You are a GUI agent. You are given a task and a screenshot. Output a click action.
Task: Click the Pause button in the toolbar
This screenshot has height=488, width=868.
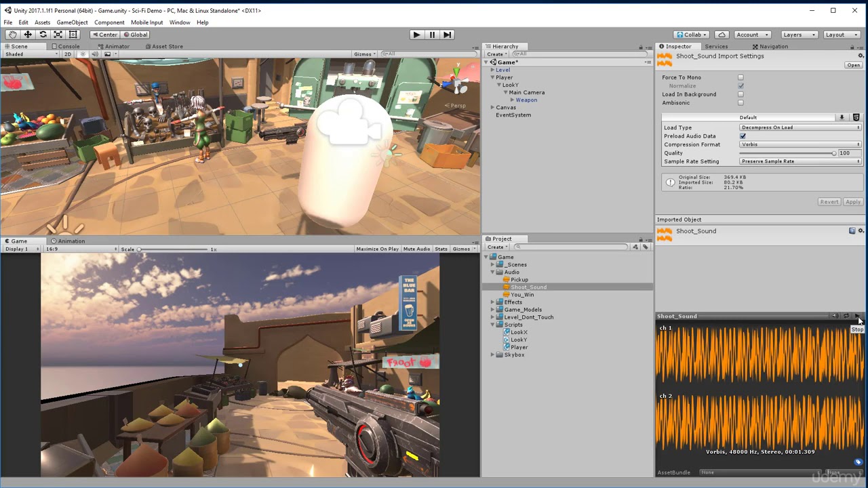pos(432,35)
